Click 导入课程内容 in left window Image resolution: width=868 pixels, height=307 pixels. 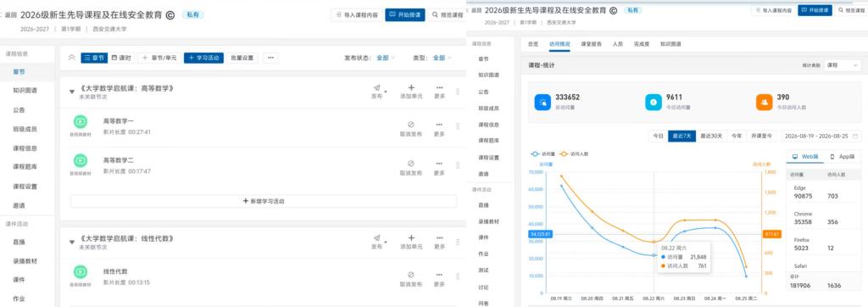pyautogui.click(x=356, y=15)
